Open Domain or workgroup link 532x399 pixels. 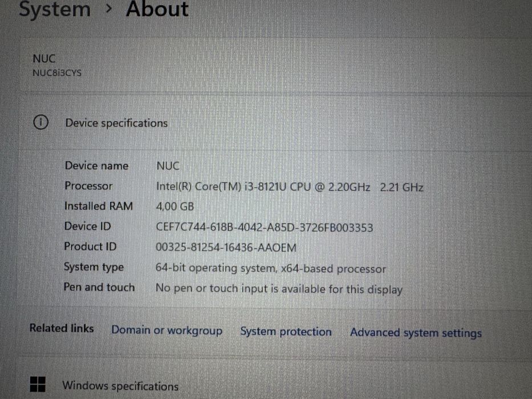click(167, 330)
